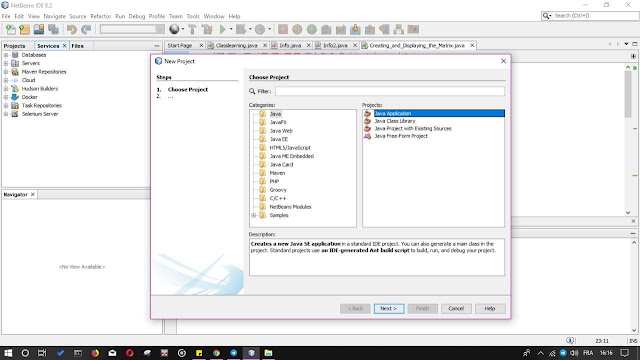Select the Selenium Server node
Viewport: 640px width, 360px height.
[40, 114]
